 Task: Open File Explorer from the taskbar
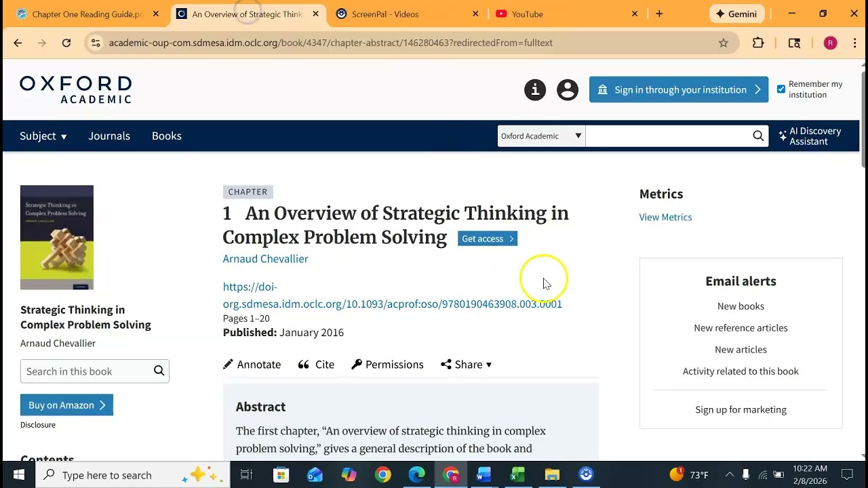[552, 475]
